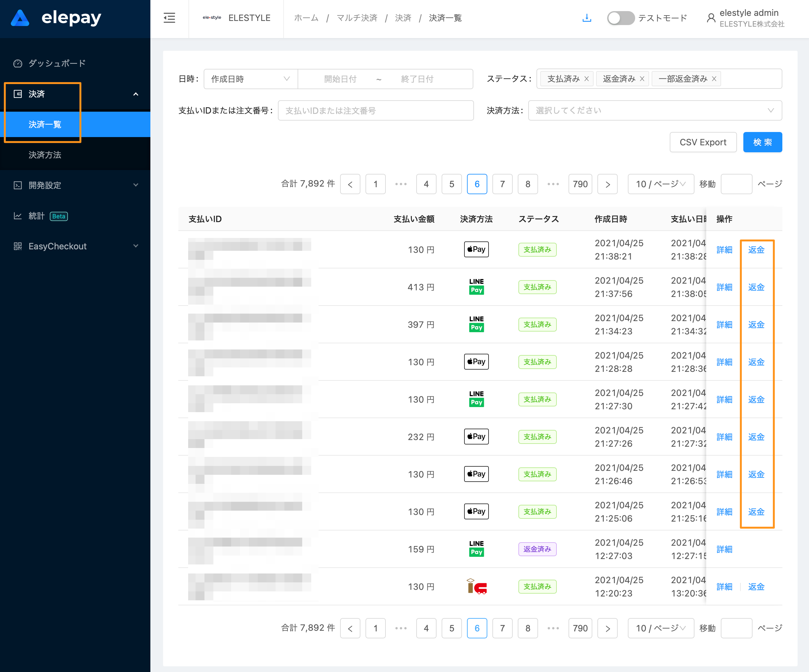Remove the 一部返金済み status filter tag
The height and width of the screenshot is (672, 809).
click(x=714, y=79)
